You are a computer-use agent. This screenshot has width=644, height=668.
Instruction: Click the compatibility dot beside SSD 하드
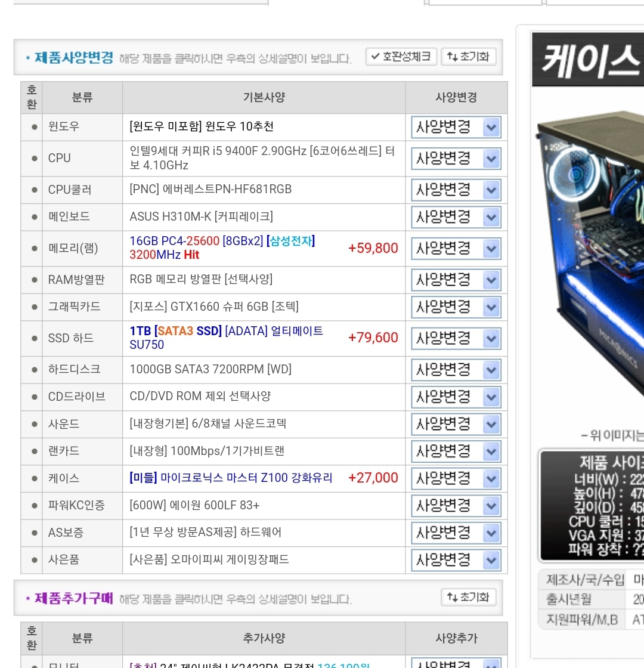coord(34,338)
